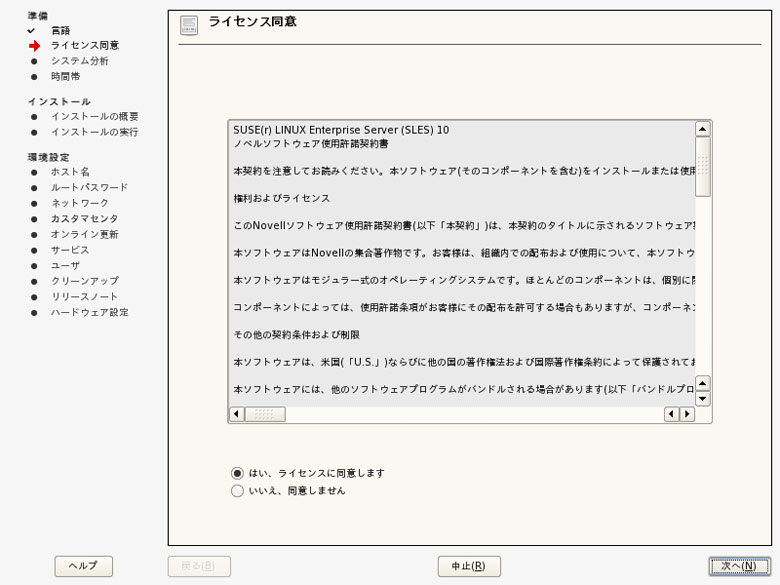Click the checkmark beside 言語
This screenshot has width=780, height=585.
click(x=31, y=30)
